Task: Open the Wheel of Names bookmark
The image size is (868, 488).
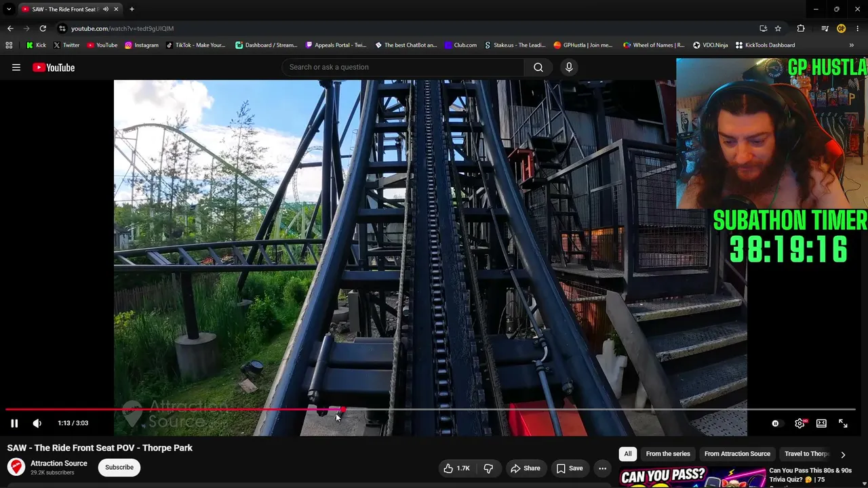Action: coord(654,45)
